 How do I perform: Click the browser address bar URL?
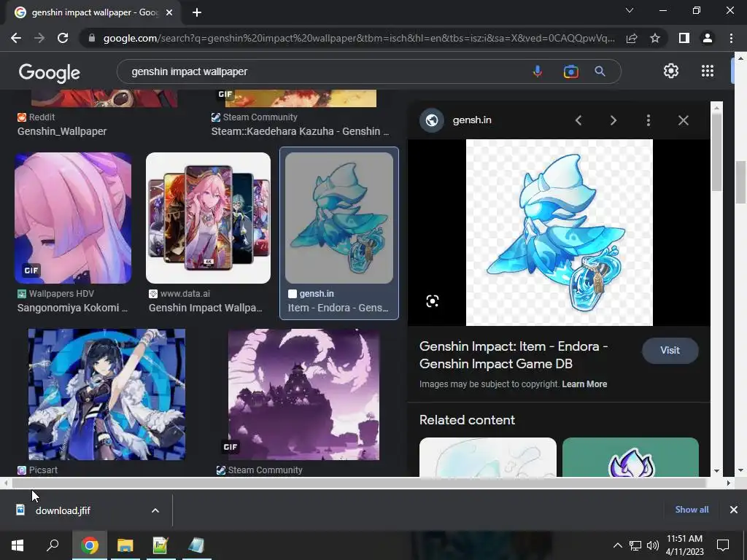359,38
